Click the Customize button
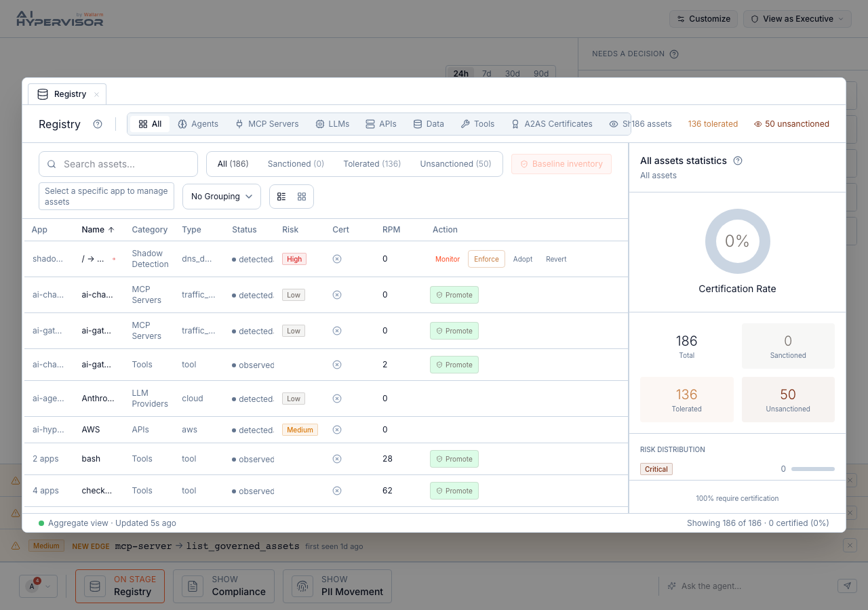The height and width of the screenshot is (610, 868). click(704, 19)
